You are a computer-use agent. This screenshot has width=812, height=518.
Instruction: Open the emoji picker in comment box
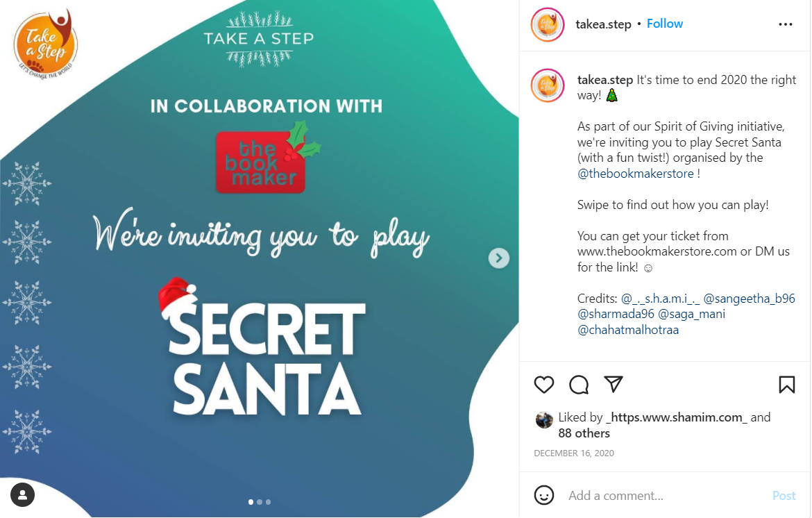pos(543,495)
